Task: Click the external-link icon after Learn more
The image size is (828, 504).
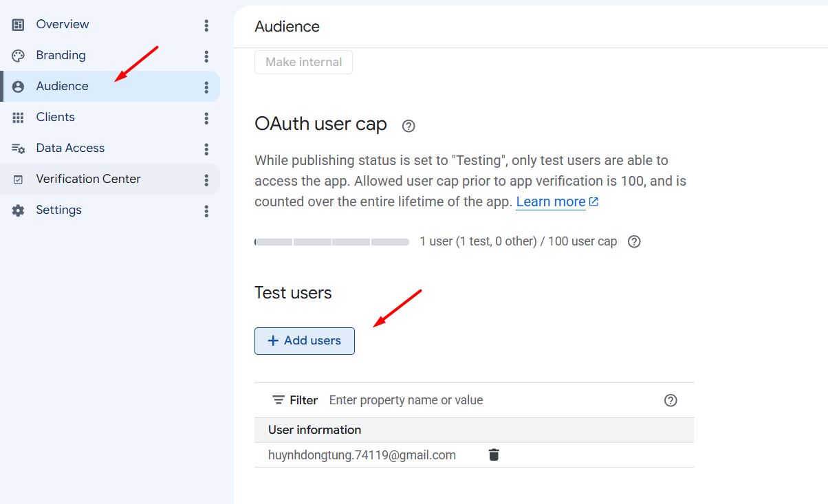Action: [594, 201]
